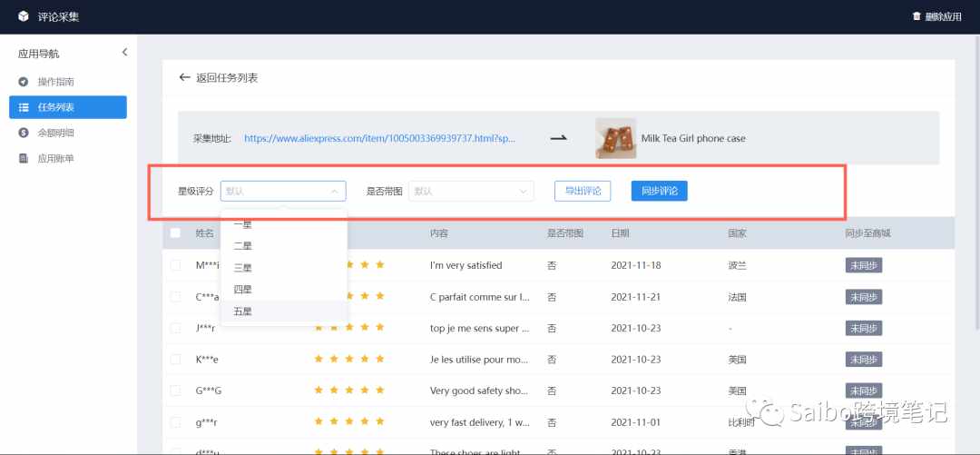Click the review "C parfait comme sur l..."
This screenshot has width=980, height=455.
(480, 297)
